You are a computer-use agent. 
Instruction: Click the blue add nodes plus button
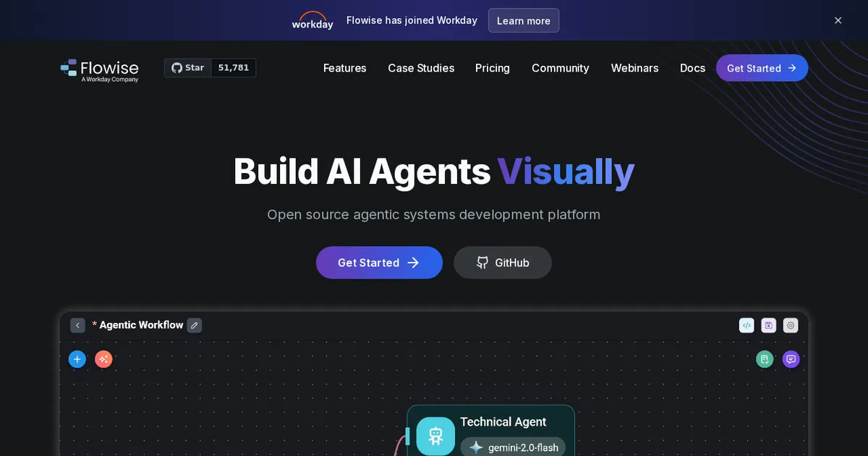(x=77, y=359)
